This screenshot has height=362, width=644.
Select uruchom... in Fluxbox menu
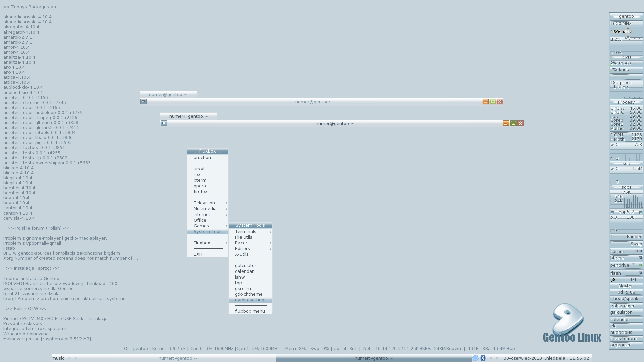(x=208, y=157)
